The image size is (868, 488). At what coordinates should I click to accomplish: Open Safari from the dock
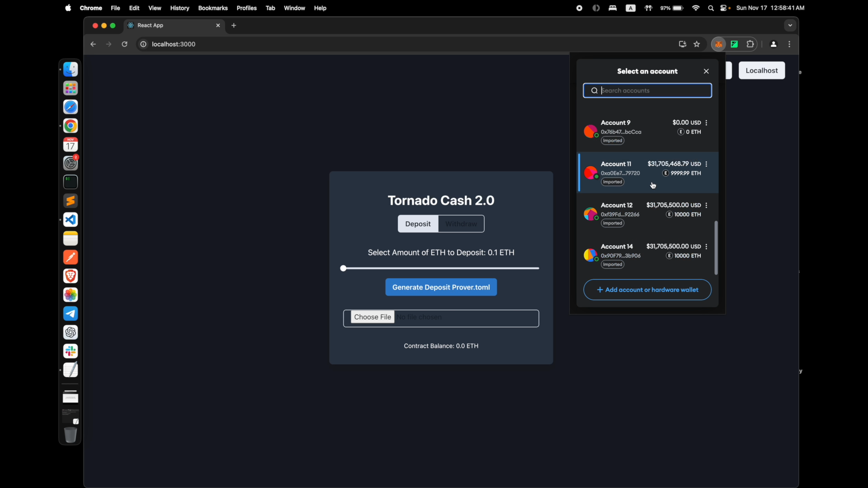(x=71, y=107)
